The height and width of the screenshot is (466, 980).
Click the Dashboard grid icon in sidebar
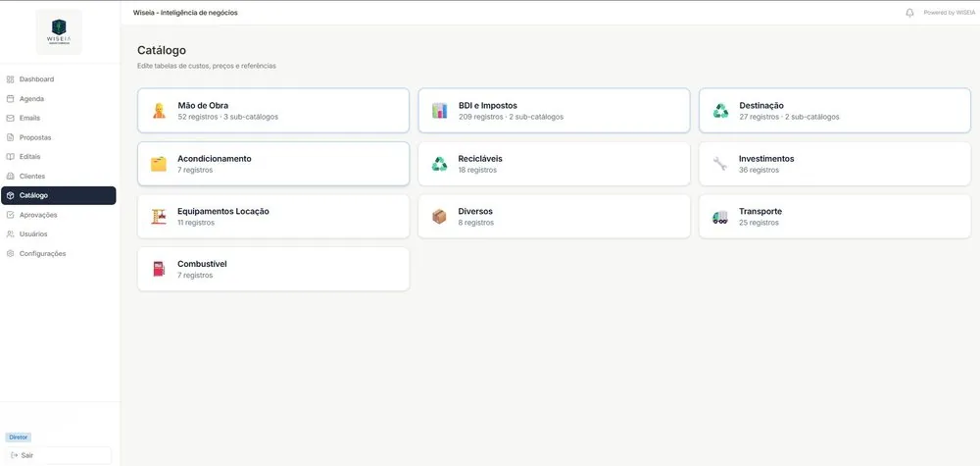[10, 79]
